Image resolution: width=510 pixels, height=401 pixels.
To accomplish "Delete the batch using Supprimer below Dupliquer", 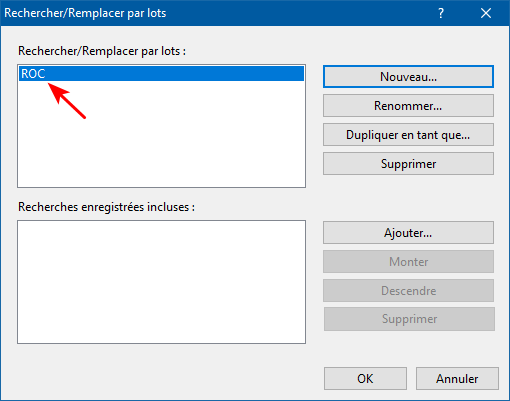I will [408, 164].
